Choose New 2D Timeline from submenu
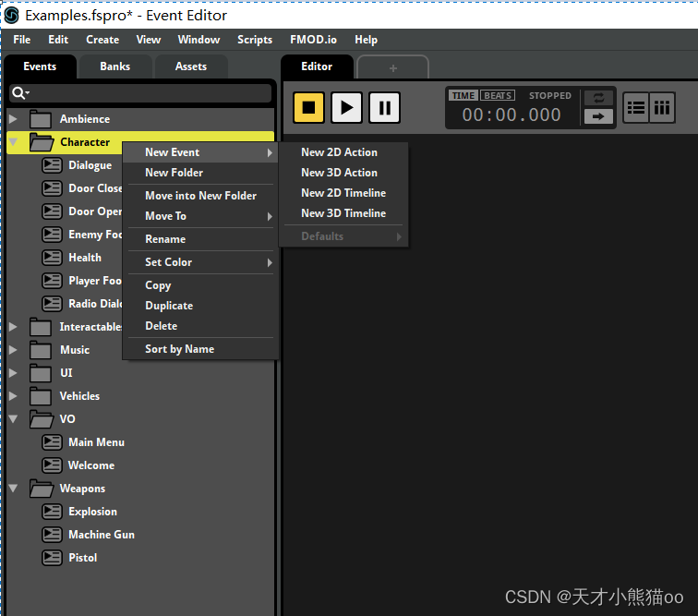 pos(343,193)
